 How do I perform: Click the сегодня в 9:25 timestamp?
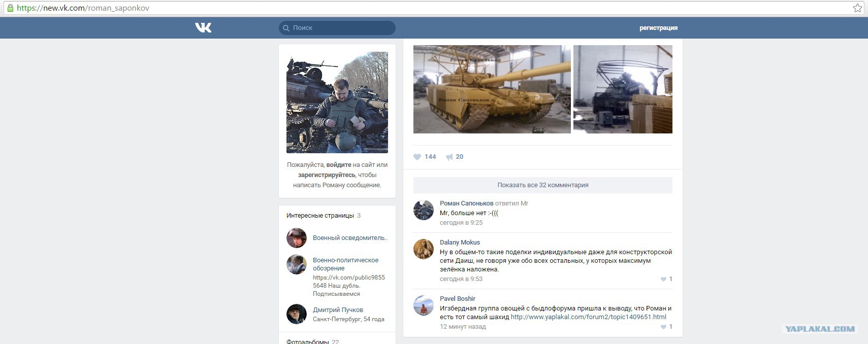click(x=461, y=223)
